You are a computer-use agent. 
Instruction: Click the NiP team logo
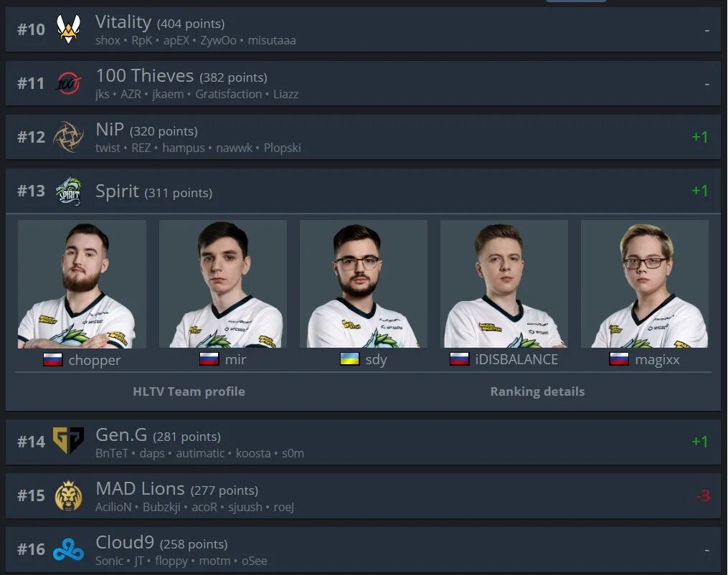point(68,137)
